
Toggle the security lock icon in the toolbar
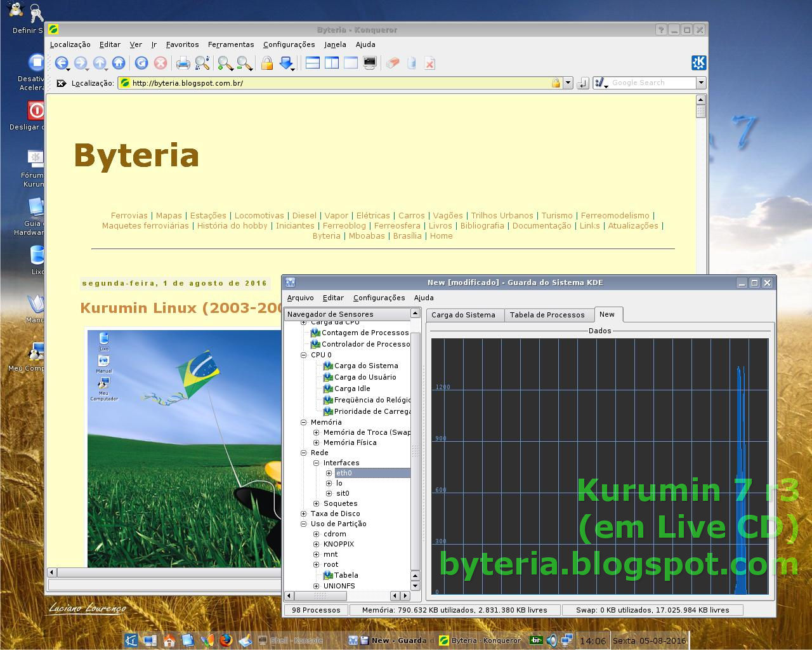click(267, 63)
